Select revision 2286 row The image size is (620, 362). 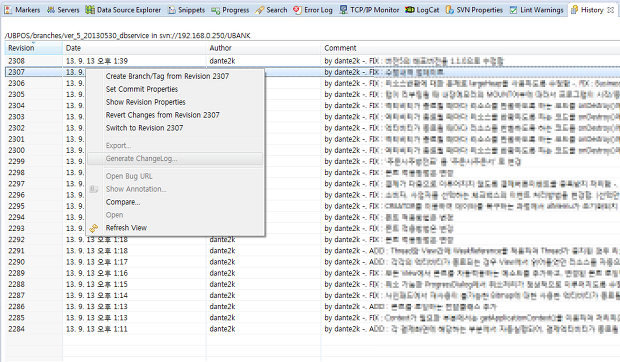[x=312, y=307]
